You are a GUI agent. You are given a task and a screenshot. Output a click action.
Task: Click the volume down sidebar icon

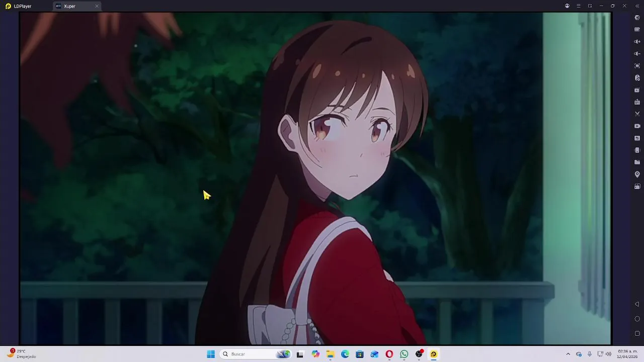(x=637, y=54)
